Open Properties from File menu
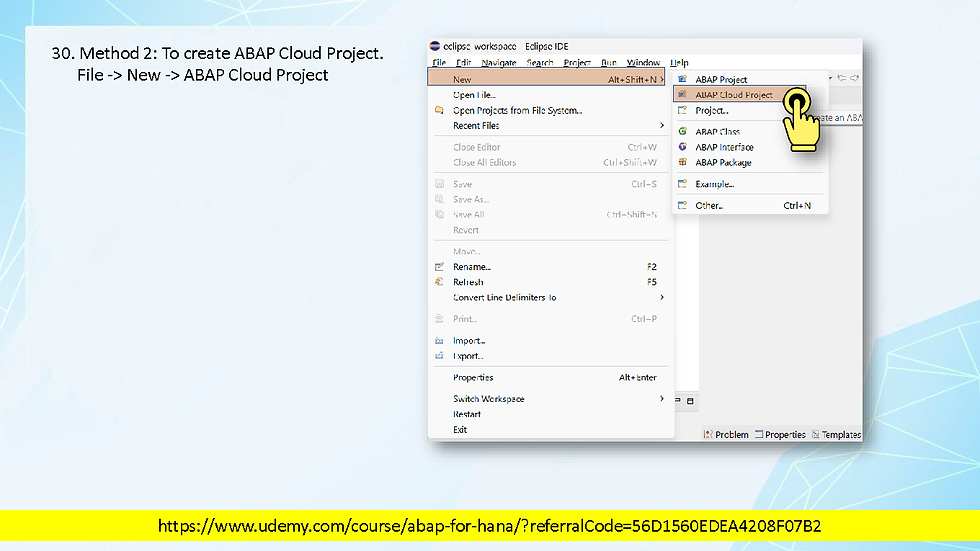 (x=473, y=377)
